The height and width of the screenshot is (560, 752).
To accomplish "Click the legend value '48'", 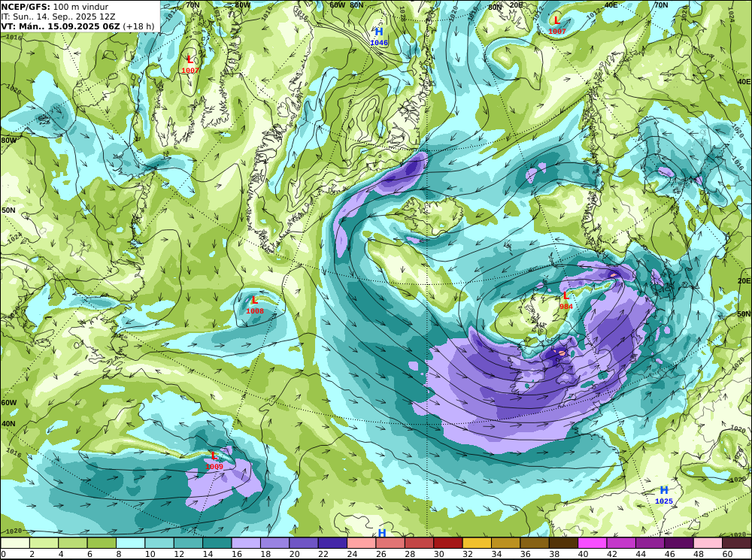I will tap(698, 554).
